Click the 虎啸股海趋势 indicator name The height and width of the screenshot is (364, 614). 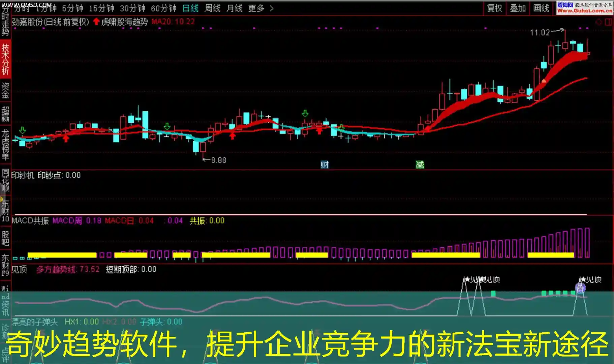124,22
